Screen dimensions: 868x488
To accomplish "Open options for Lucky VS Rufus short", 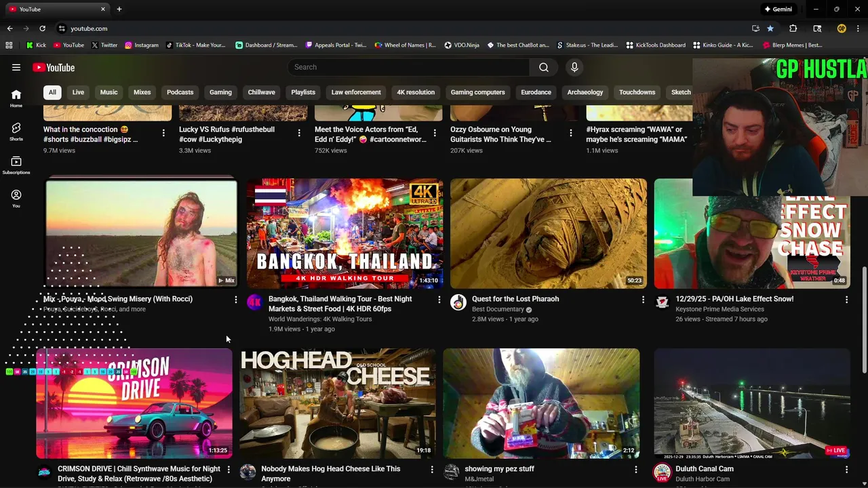I will [x=299, y=133].
